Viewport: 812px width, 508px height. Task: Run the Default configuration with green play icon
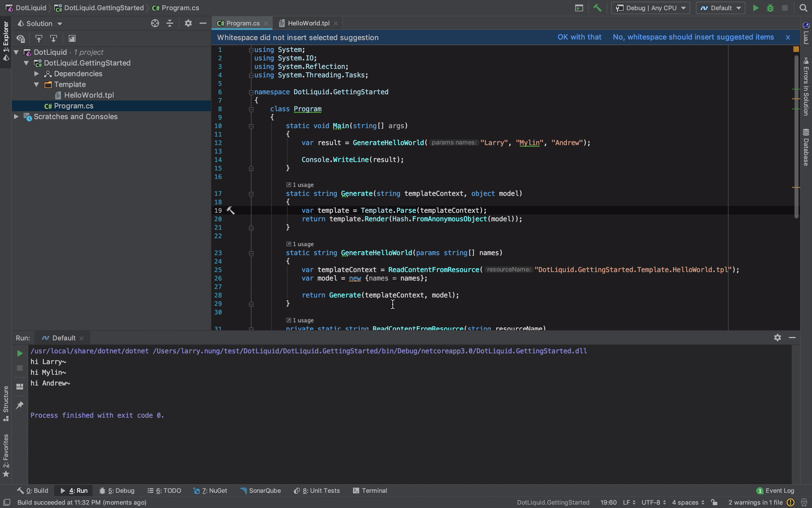[x=756, y=8]
